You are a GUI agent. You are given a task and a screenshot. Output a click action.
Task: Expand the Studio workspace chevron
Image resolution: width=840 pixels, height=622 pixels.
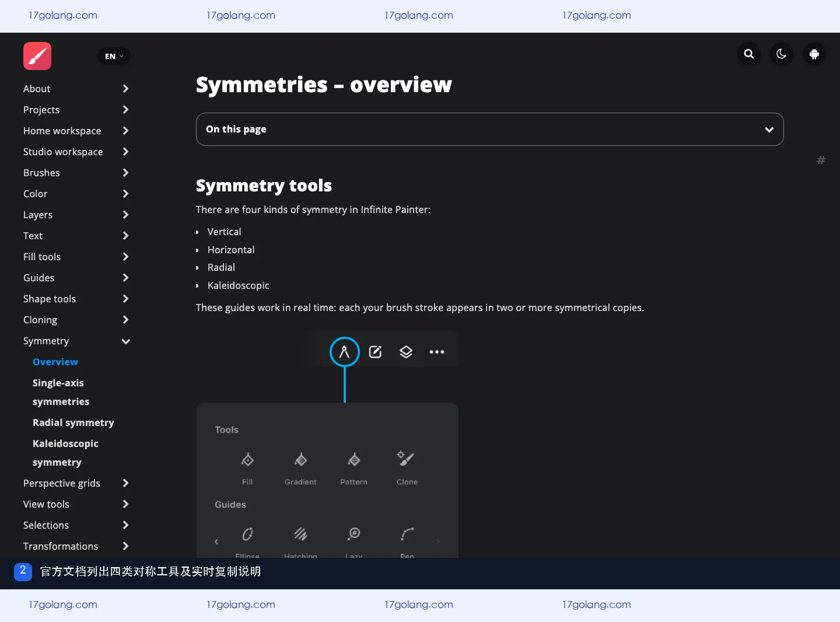[125, 152]
